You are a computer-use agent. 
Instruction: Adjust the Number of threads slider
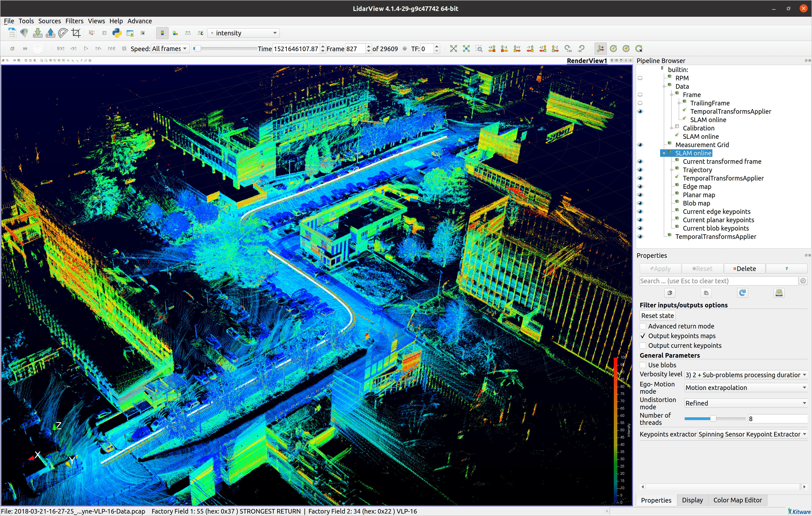713,419
